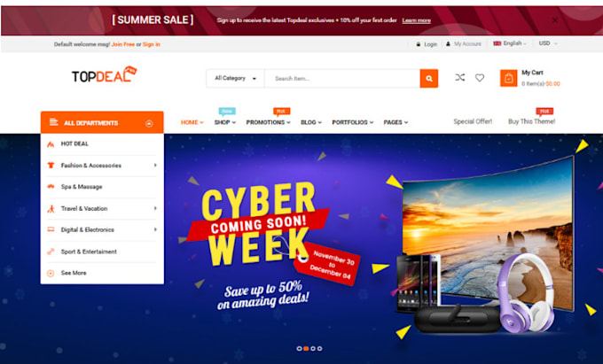
Task: Click the TopDeal logo
Action: [x=105, y=74]
